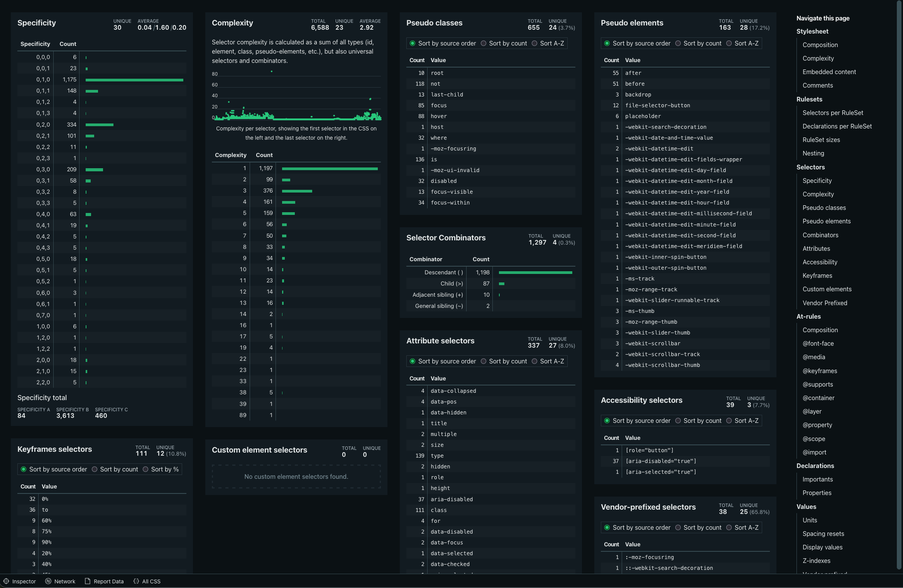Select Sort by count in Pseudo elements

click(698, 43)
